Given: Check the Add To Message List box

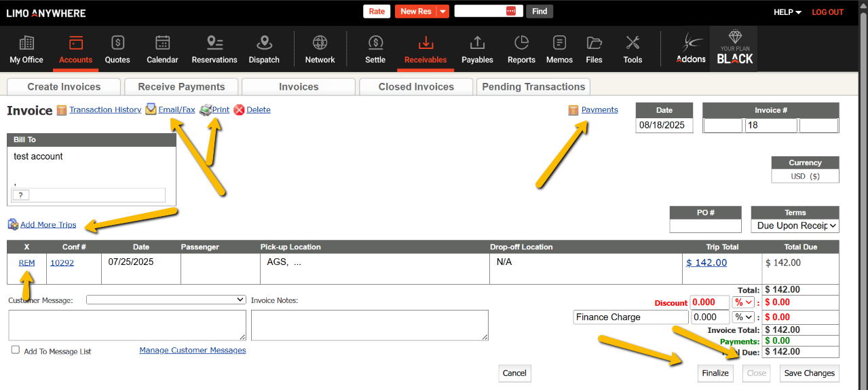Looking at the screenshot, I should [x=16, y=350].
